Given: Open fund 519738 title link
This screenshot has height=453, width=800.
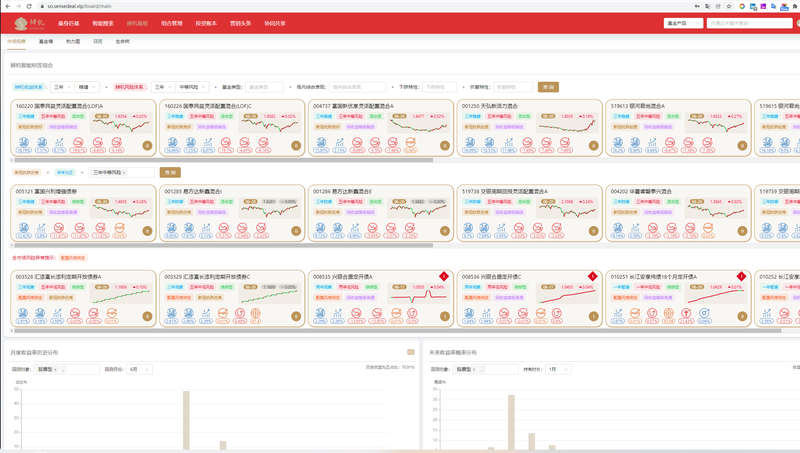Looking at the screenshot, I should click(505, 191).
